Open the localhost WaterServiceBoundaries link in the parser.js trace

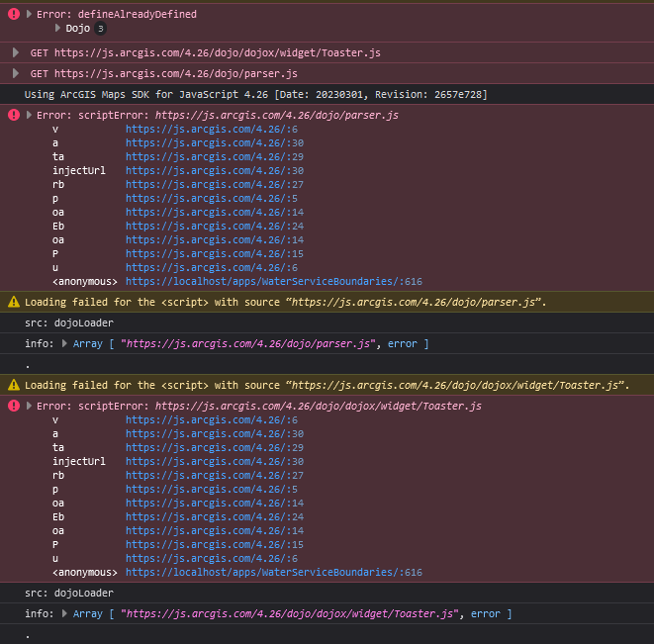[x=273, y=281]
